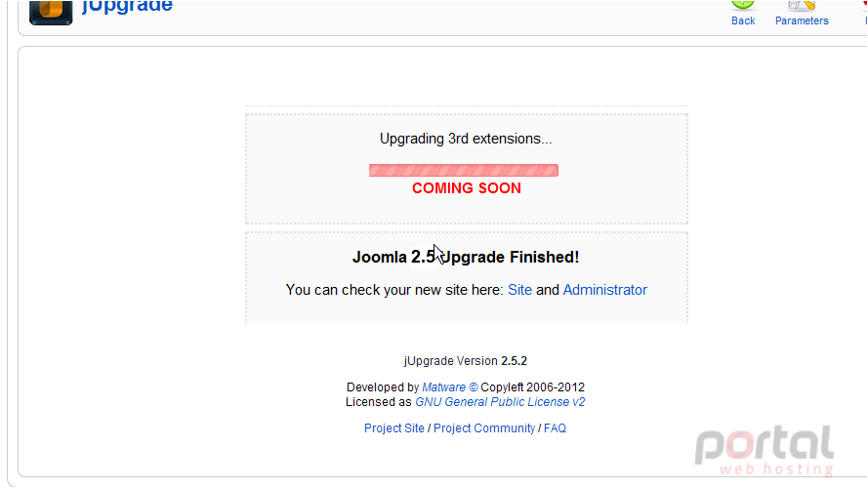Viewport: 868px width, 488px height.
Task: Click the portal web hosting watermark logo
Action: coord(765,450)
